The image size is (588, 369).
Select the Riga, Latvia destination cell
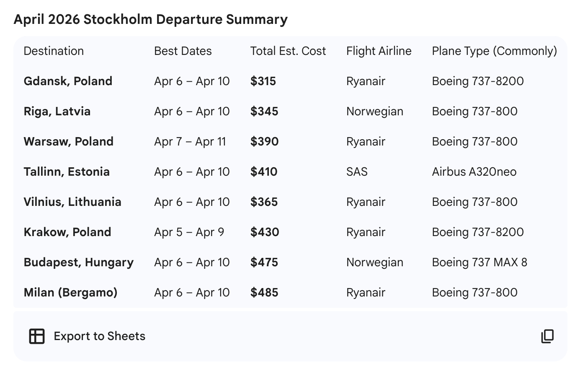57,112
